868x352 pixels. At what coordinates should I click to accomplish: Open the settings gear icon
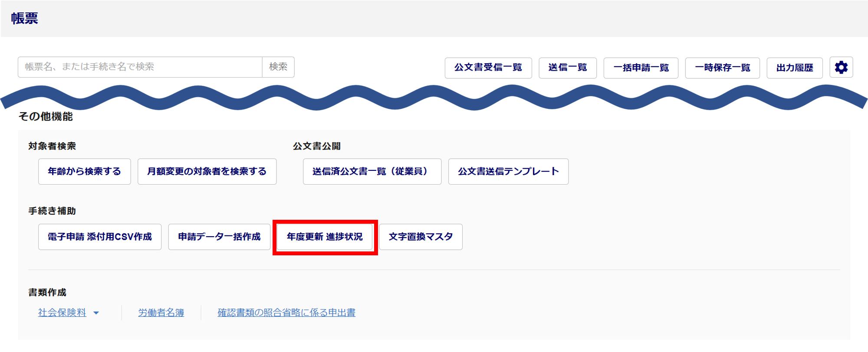[x=841, y=68]
